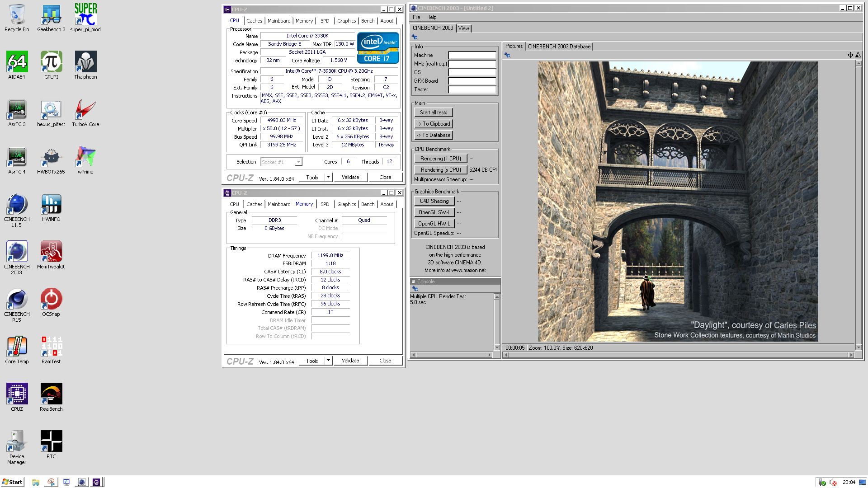
Task: Open super_pi_mod shortcut
Action: click(x=85, y=18)
